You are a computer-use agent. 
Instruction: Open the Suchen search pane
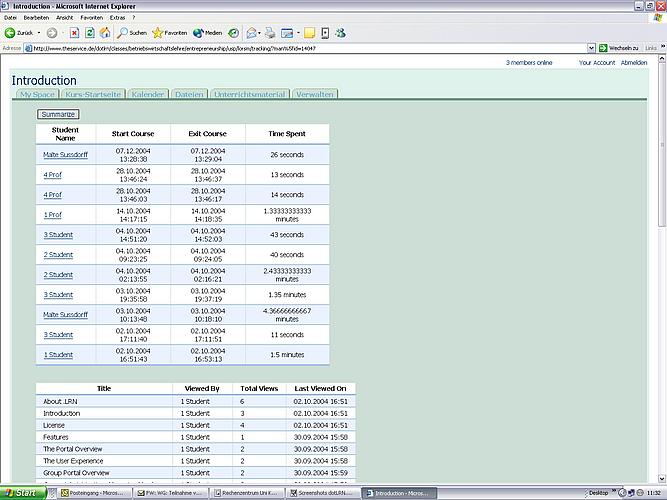[132, 33]
